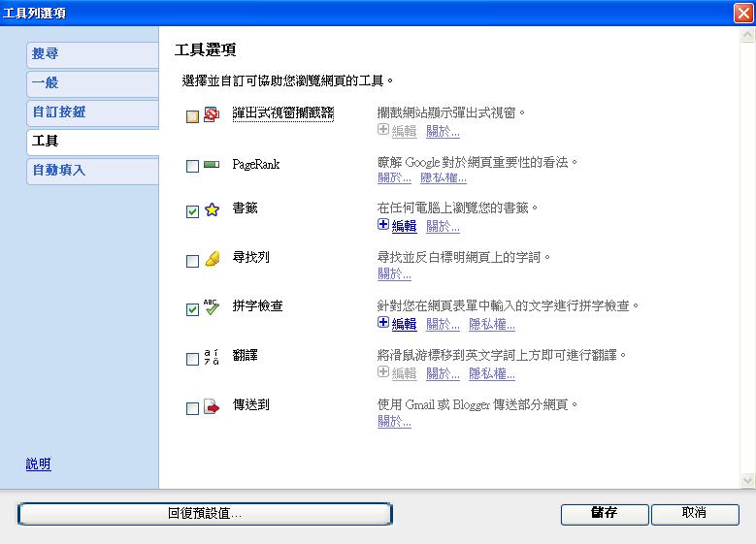Click the find bar (尋找列) highlighter icon

point(212,260)
